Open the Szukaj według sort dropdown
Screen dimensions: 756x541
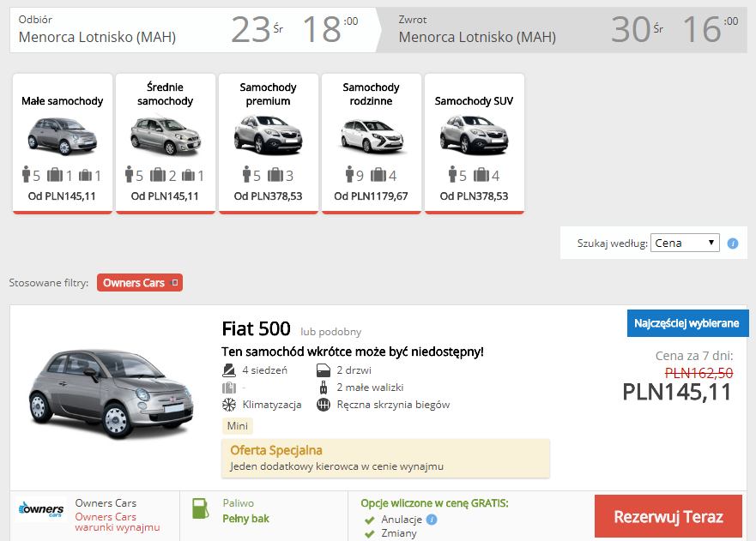(685, 243)
